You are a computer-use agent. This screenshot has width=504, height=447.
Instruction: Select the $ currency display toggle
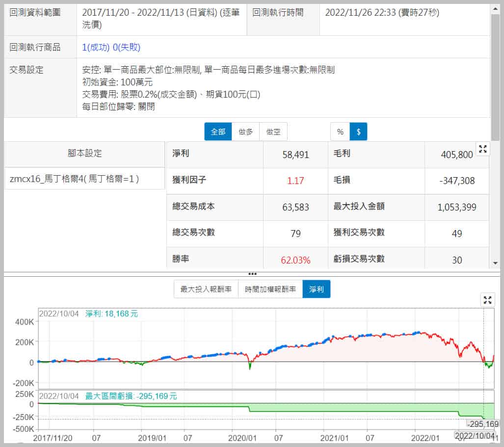(x=358, y=131)
